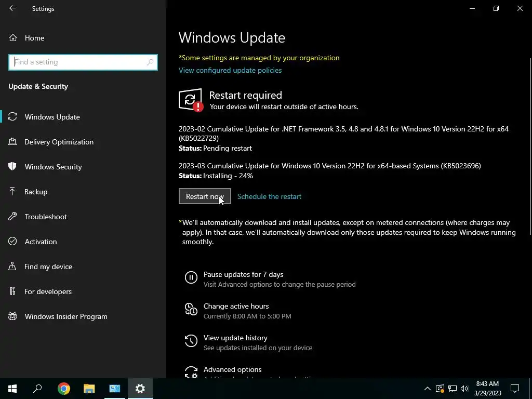Screen dimensions: 532x399
Task: Select the Backup arrow icon
Action: [12, 191]
